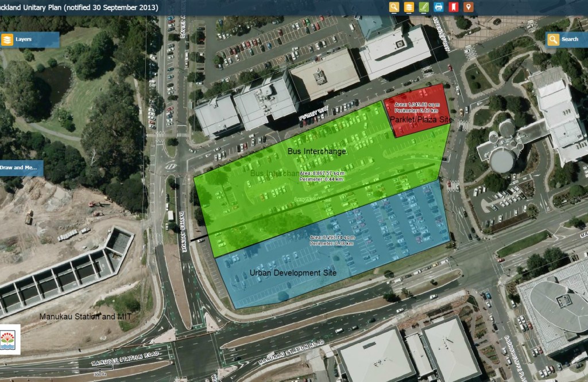Open the layers stack icon in top toolbar
The height and width of the screenshot is (382, 588).
(x=409, y=7)
